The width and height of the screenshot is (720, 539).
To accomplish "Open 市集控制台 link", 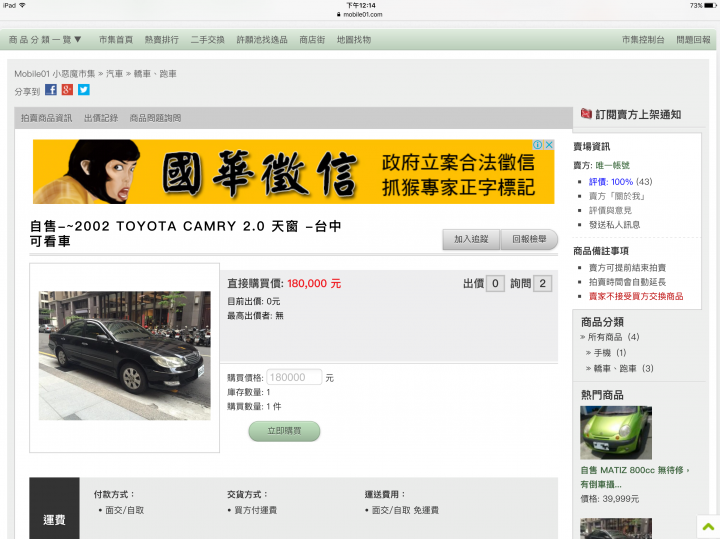I will 643,40.
